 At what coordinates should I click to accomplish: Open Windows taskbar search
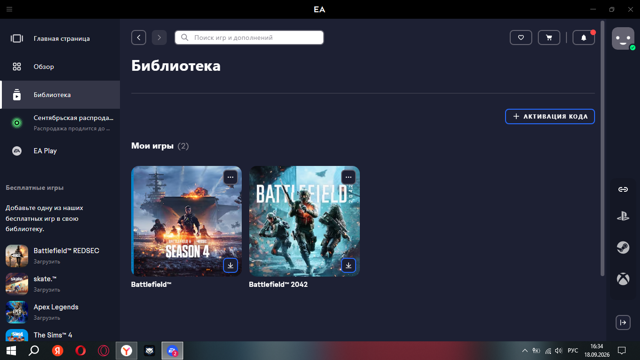[34, 351]
